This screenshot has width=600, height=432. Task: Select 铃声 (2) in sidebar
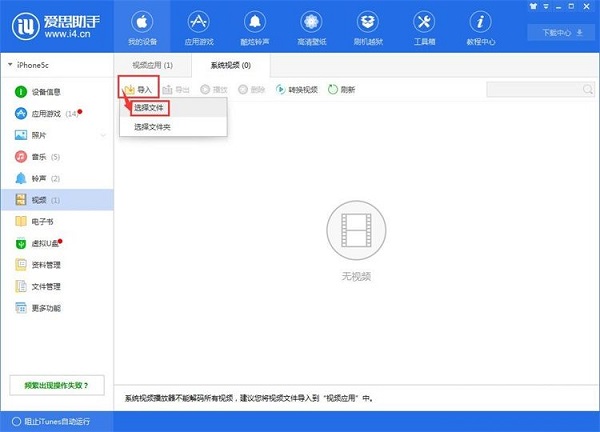tap(57, 178)
